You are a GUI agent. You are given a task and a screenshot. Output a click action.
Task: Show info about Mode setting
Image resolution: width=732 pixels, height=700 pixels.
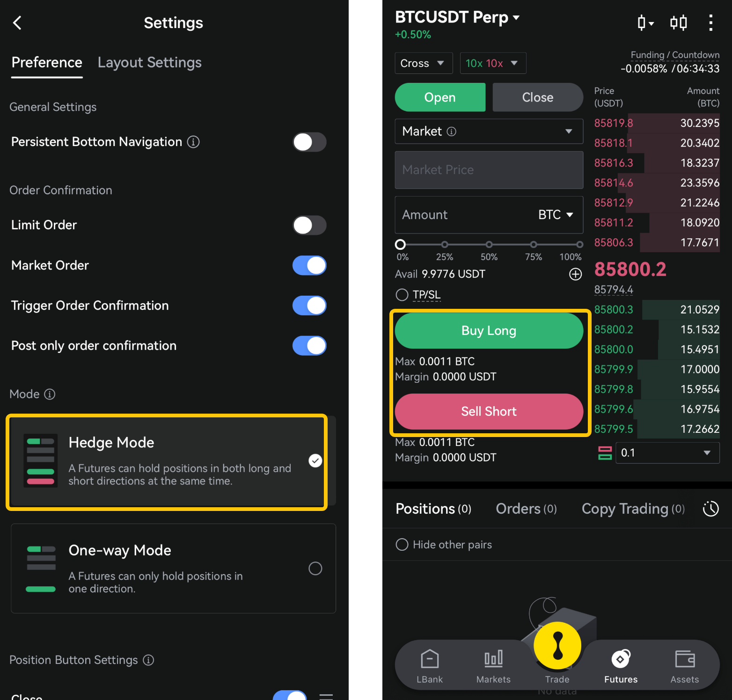coord(50,394)
